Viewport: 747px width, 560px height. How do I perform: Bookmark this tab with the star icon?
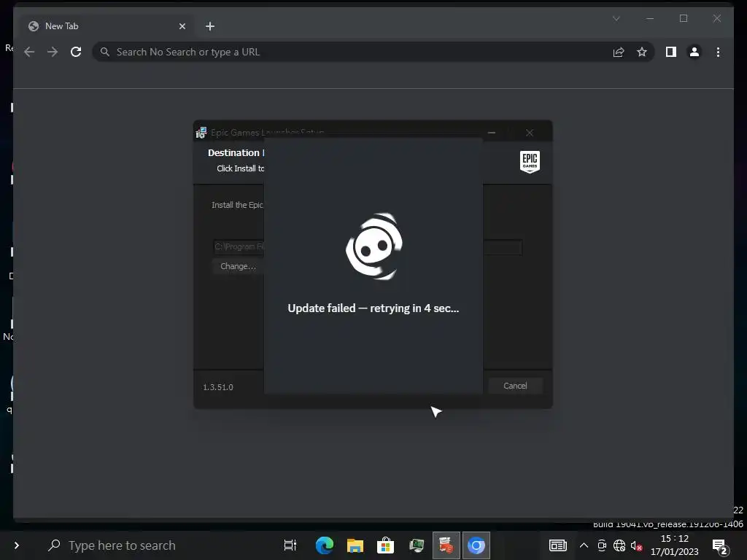(642, 52)
